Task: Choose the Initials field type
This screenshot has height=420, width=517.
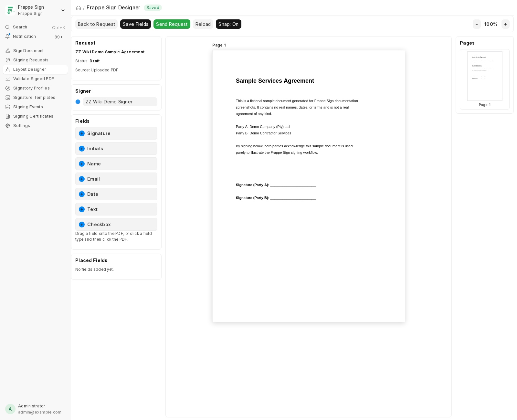Action: pos(116,149)
